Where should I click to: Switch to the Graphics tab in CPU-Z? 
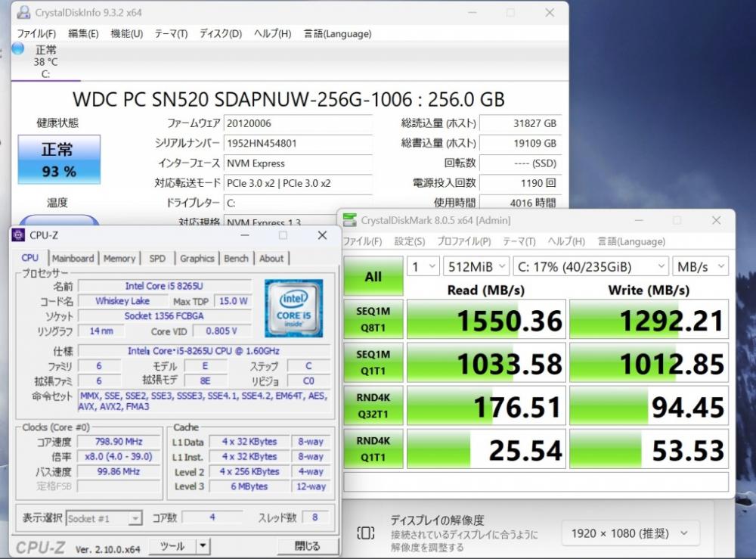tap(197, 258)
